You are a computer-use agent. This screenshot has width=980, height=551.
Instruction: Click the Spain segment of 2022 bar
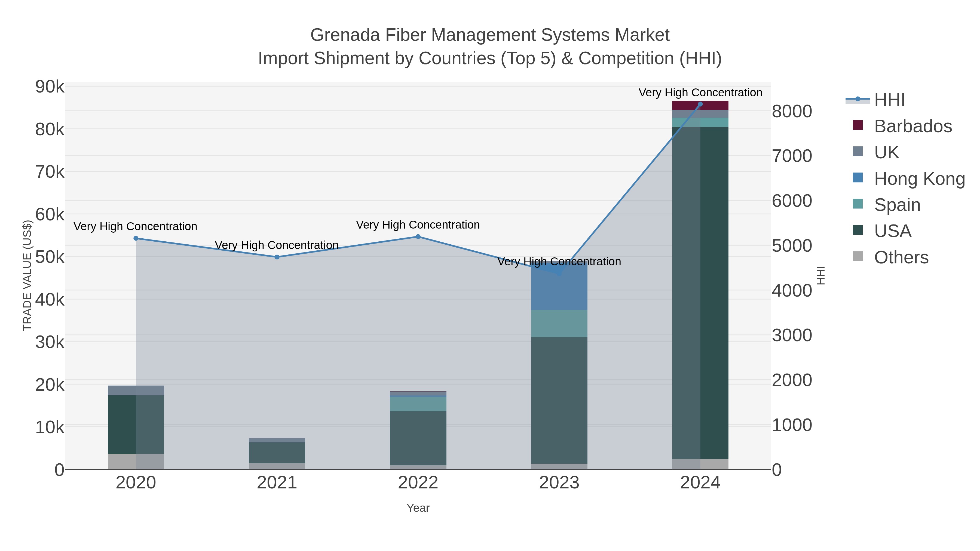(x=418, y=404)
